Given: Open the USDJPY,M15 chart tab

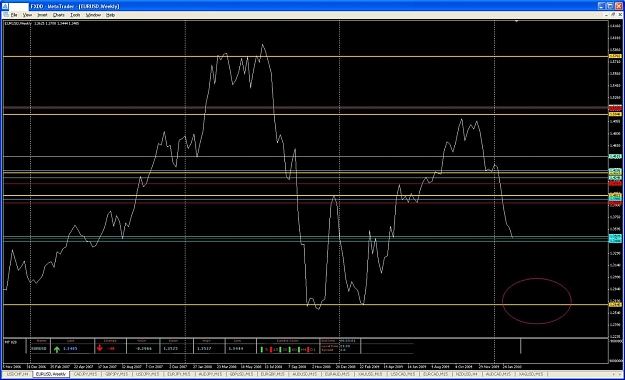Looking at the screenshot, I should 148,374.
